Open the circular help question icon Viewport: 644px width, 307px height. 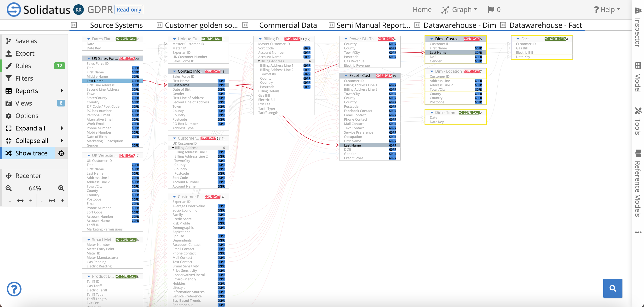click(14, 289)
